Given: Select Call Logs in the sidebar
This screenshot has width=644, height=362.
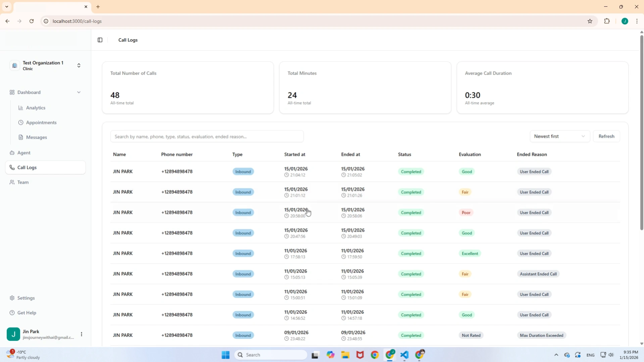Looking at the screenshot, I should tap(46, 167).
